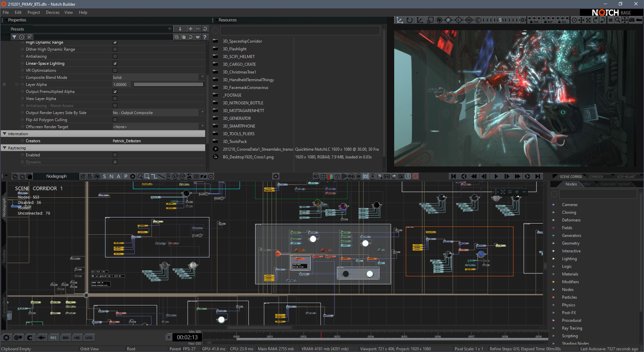Click the camera snapshot icon in viewport toolbar
The image size is (644, 352).
(x=632, y=20)
